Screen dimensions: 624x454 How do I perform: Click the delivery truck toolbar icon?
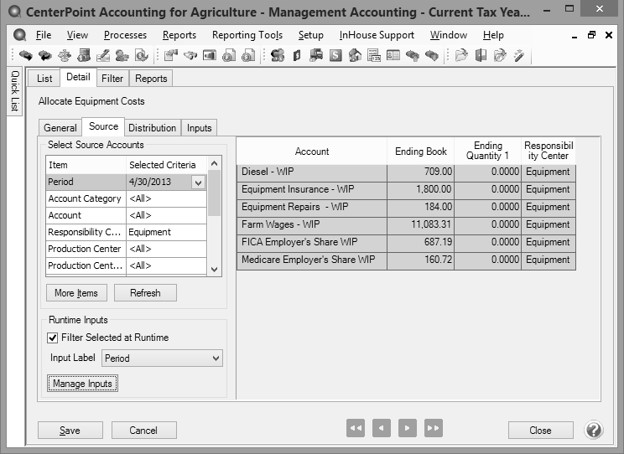click(316, 55)
